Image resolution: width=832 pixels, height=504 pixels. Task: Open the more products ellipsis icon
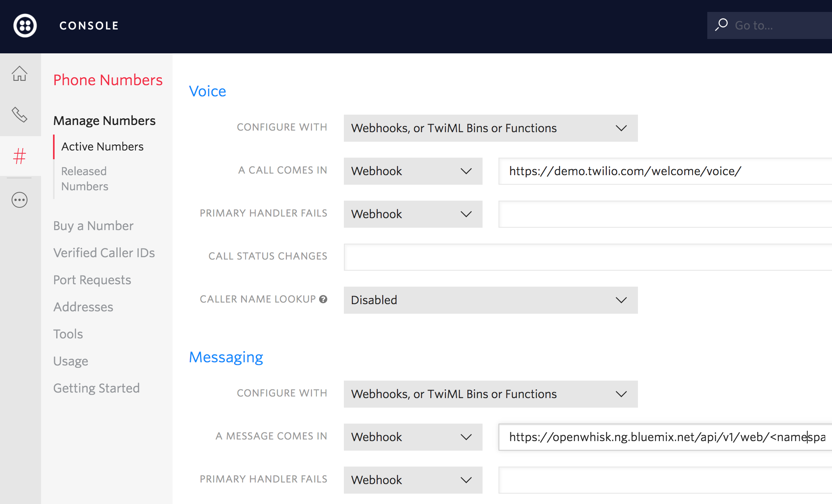click(20, 200)
